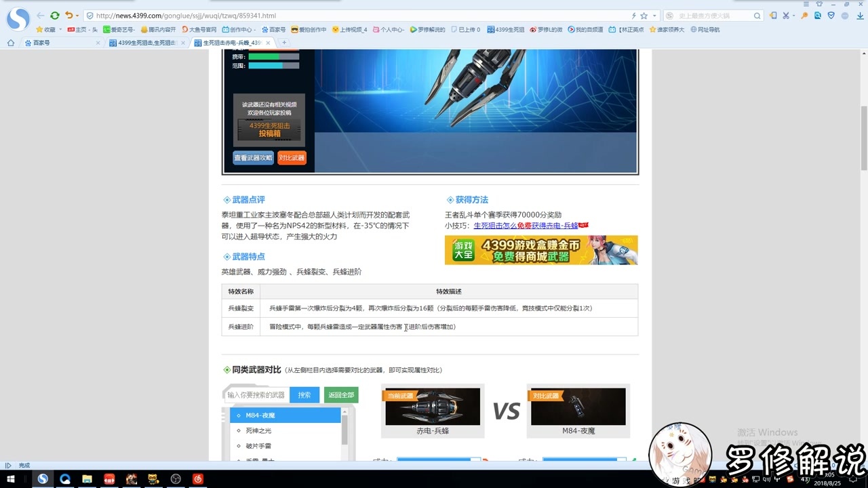Open 网址导航 bookmark
The height and width of the screenshot is (488, 868).
(704, 30)
